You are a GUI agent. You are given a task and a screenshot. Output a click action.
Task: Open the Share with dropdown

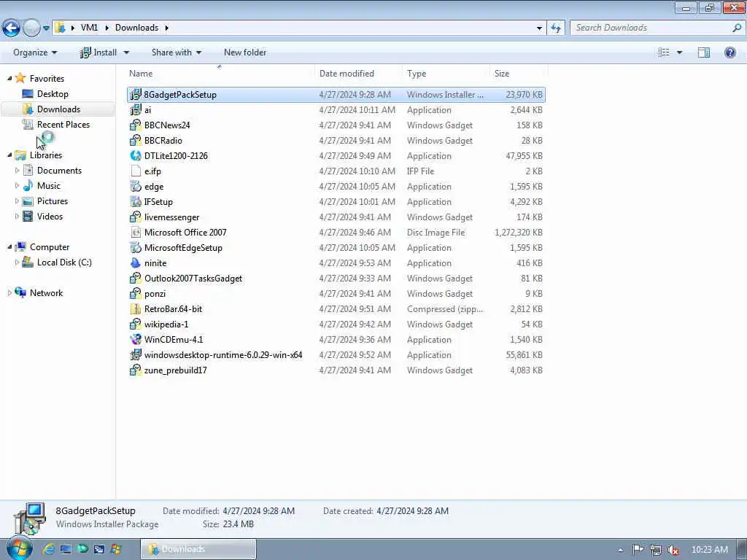point(177,52)
